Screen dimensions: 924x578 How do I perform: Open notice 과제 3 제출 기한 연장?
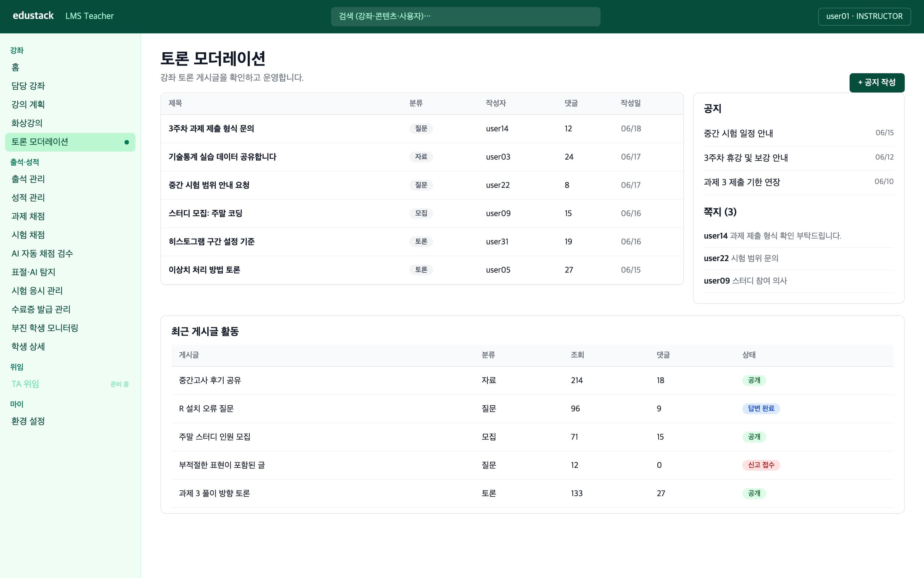798,182
